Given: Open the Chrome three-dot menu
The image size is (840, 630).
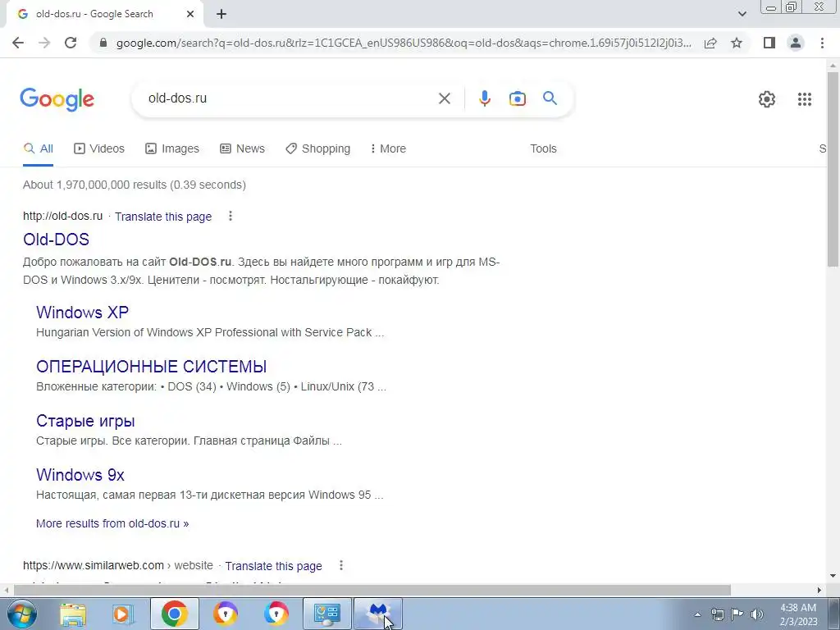Looking at the screenshot, I should (822, 43).
